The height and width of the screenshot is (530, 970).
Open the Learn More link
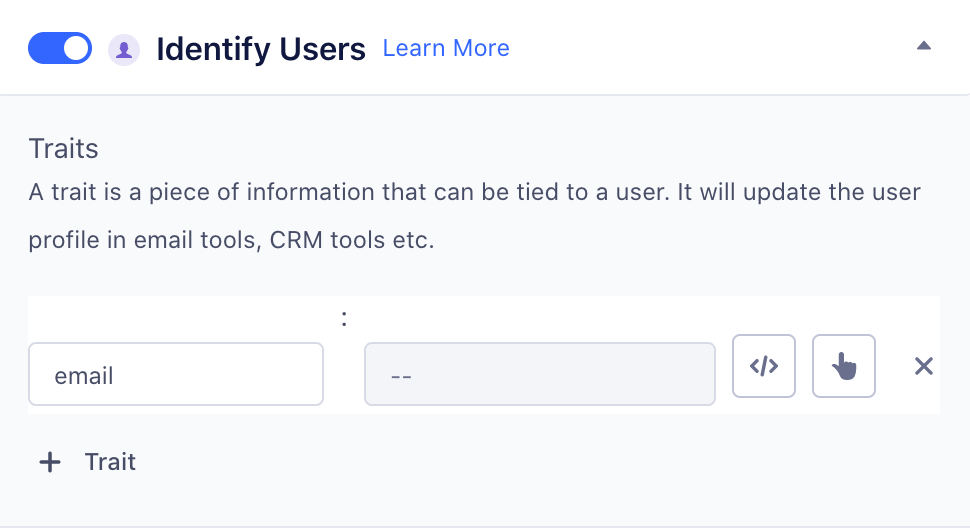click(446, 48)
